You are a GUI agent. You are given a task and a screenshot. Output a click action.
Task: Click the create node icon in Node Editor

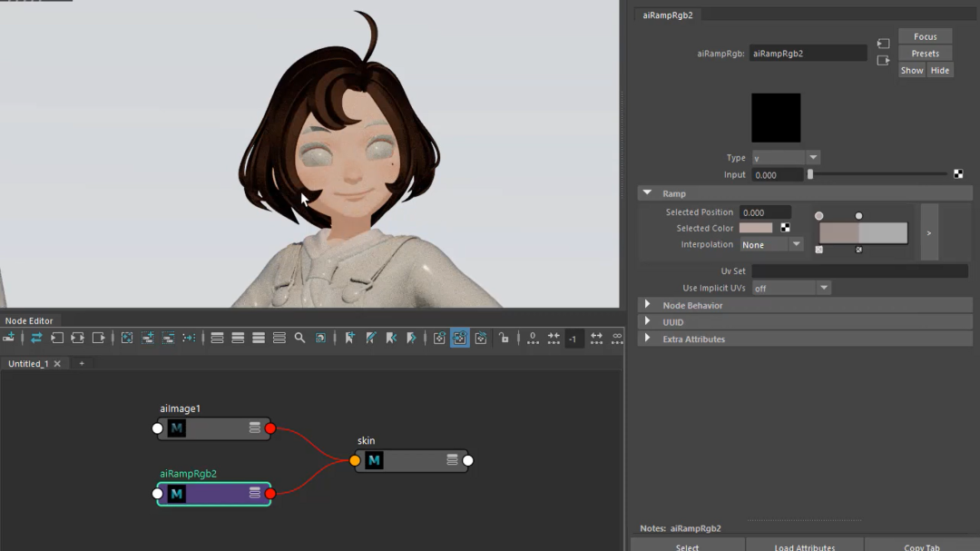[9, 338]
